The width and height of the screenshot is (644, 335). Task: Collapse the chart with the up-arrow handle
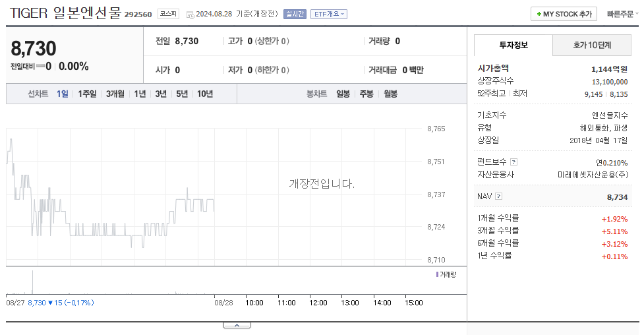click(237, 325)
